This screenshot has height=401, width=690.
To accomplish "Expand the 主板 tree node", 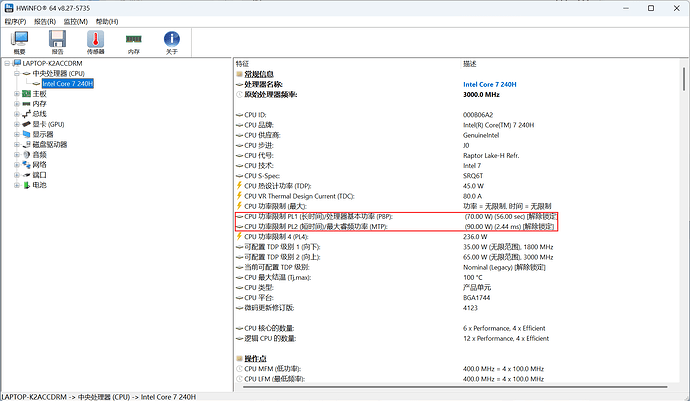I will 16,94.
